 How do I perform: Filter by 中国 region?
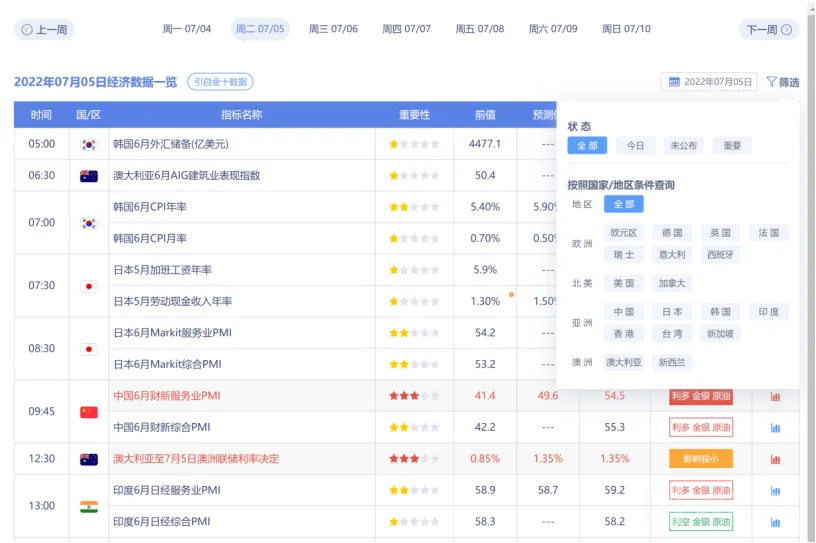tap(623, 312)
